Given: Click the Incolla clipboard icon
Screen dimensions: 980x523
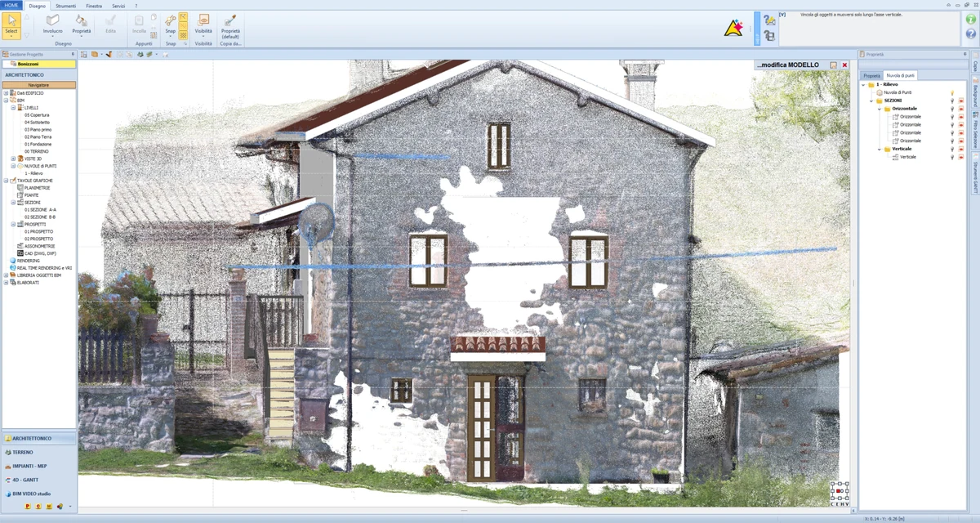Looking at the screenshot, I should pyautogui.click(x=139, y=24).
